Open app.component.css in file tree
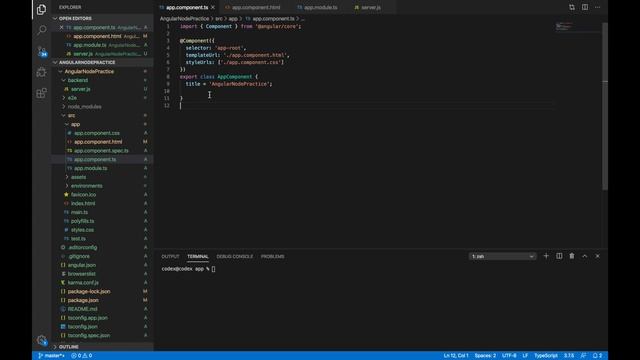The image size is (640, 360). 97,133
